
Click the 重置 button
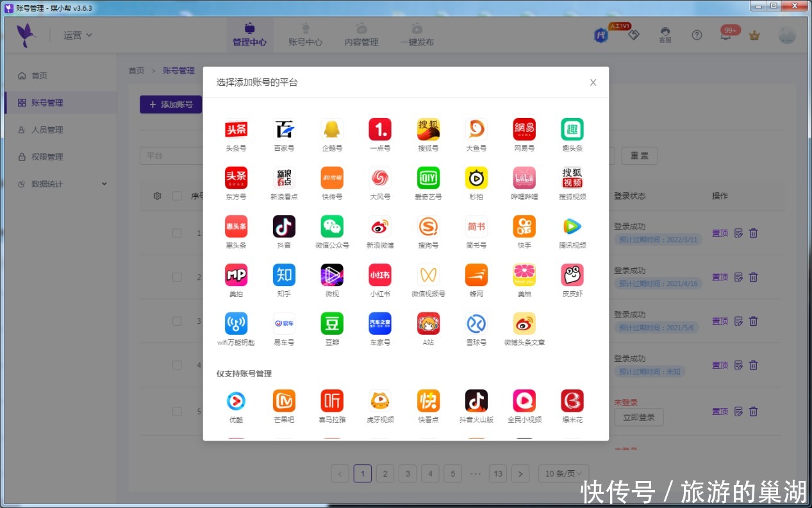(x=639, y=156)
